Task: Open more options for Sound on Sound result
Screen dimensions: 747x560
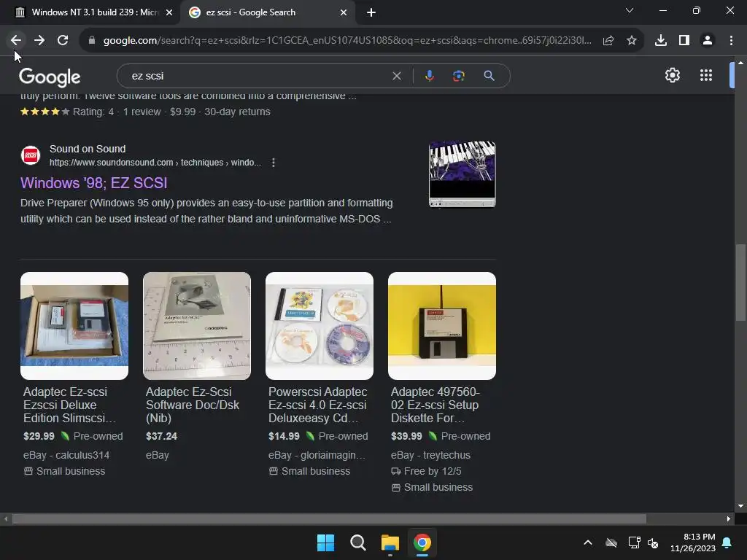Action: pyautogui.click(x=273, y=163)
